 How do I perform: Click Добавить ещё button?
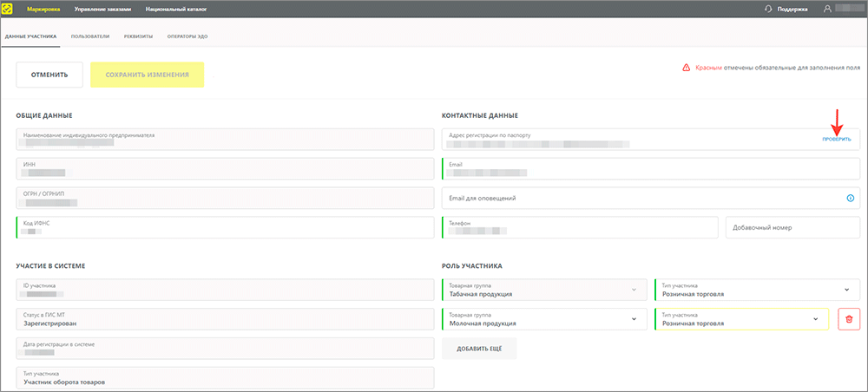(x=479, y=349)
